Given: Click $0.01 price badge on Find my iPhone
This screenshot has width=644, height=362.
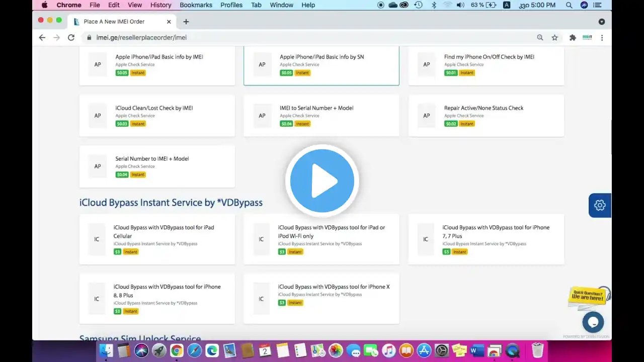Looking at the screenshot, I should pyautogui.click(x=451, y=73).
